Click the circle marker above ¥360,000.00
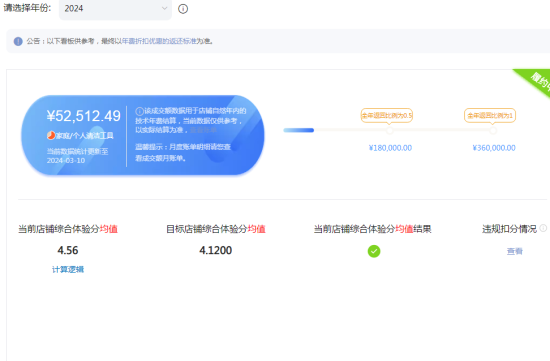This screenshot has width=550, height=361. point(493,131)
